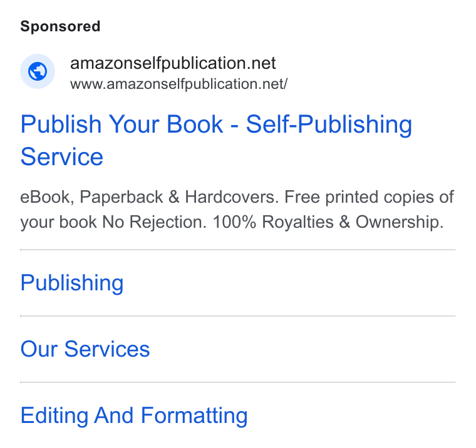Image resolution: width=476 pixels, height=448 pixels.
Task: Select the Publishing sitelink
Action: click(x=72, y=283)
